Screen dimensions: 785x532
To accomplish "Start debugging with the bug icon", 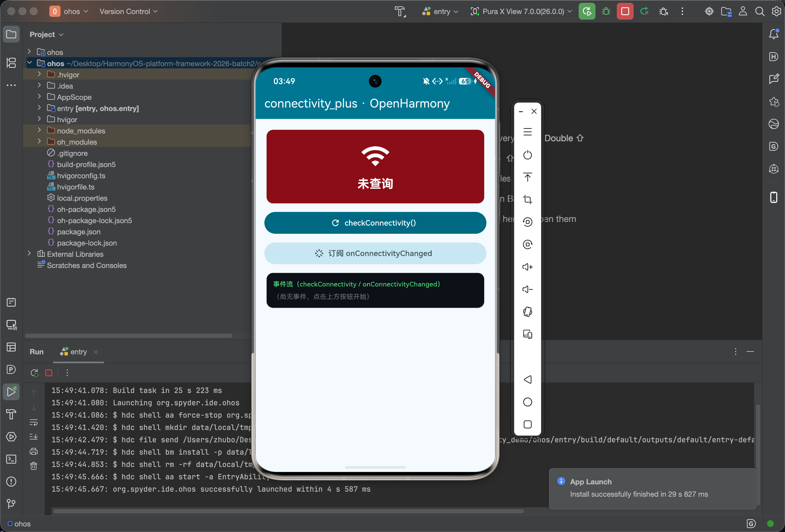I will click(606, 11).
